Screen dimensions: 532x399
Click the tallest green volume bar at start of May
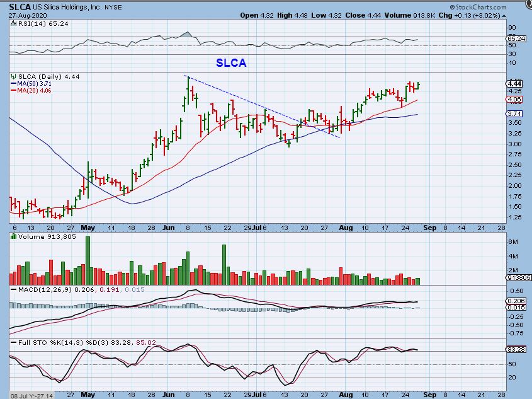88,260
